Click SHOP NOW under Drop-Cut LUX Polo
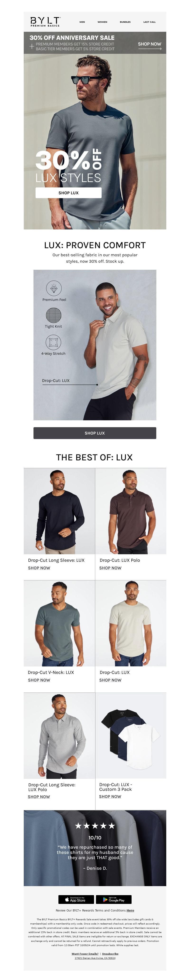Viewport: 190px width, 980px height. click(110, 568)
